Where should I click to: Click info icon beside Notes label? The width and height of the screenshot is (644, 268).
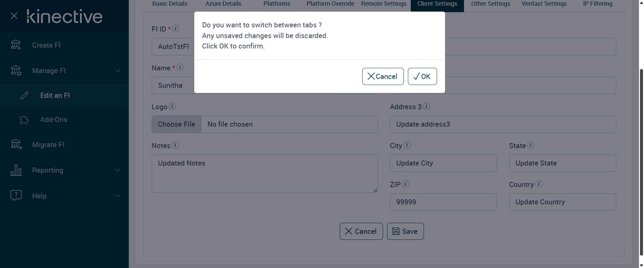[x=175, y=145]
